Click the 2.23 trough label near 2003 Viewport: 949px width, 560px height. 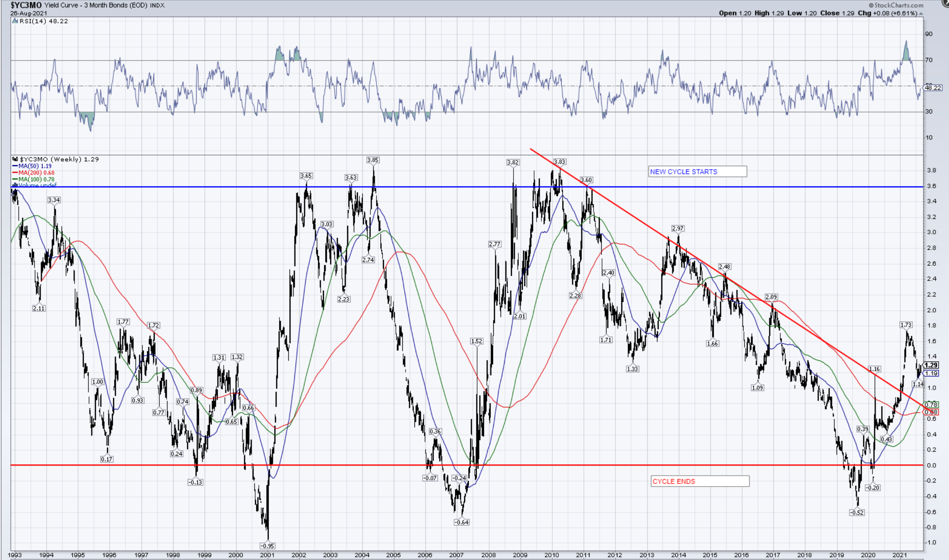click(x=344, y=299)
